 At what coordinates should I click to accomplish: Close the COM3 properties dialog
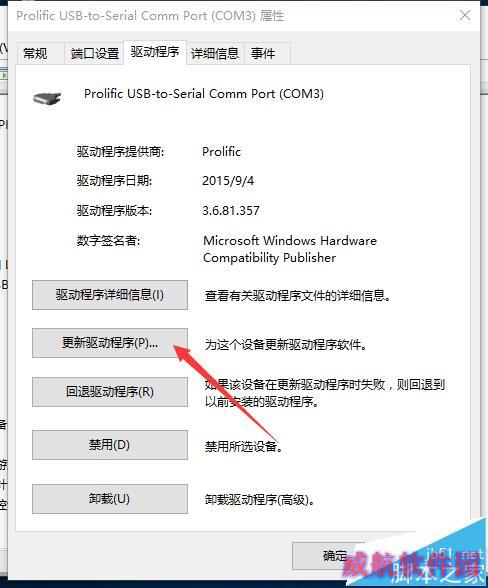(x=465, y=16)
